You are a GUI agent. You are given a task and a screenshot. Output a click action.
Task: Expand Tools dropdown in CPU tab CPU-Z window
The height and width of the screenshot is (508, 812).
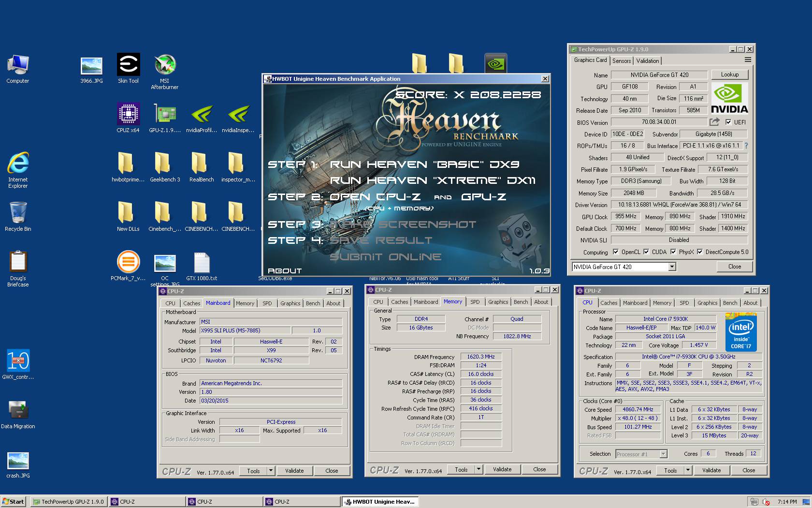688,470
